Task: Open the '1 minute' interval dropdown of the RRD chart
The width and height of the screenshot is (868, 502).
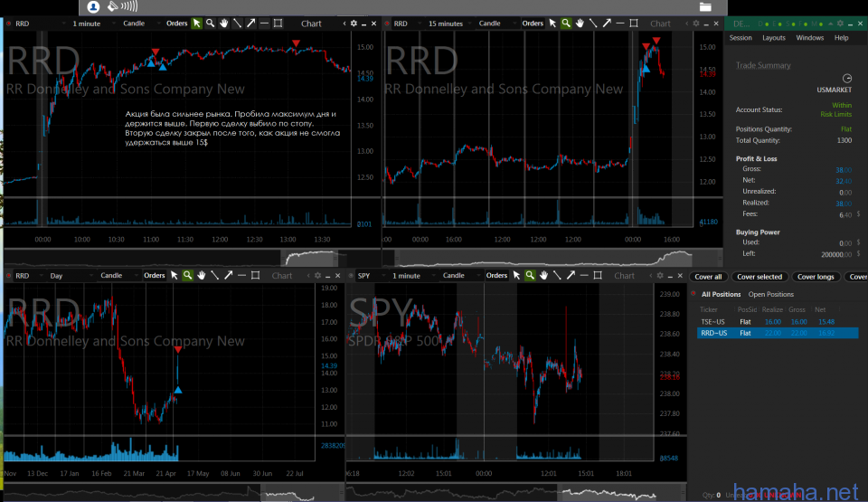Action: click(x=92, y=24)
